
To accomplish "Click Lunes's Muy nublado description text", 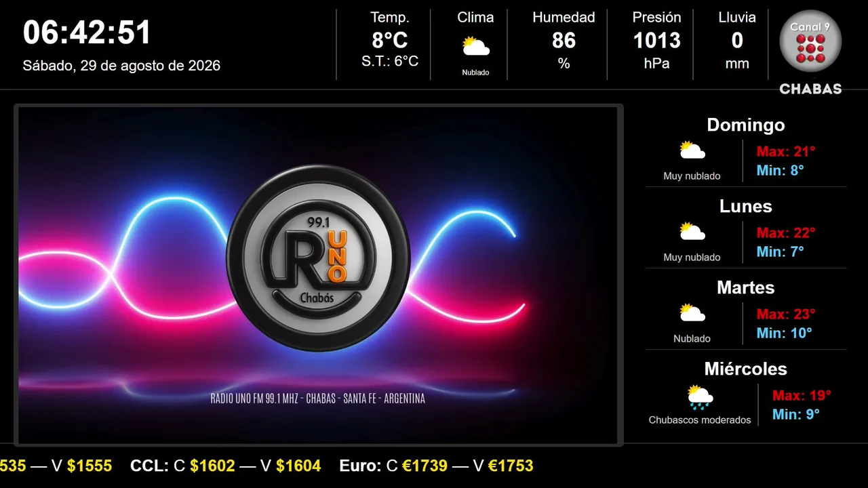I will tap(692, 258).
